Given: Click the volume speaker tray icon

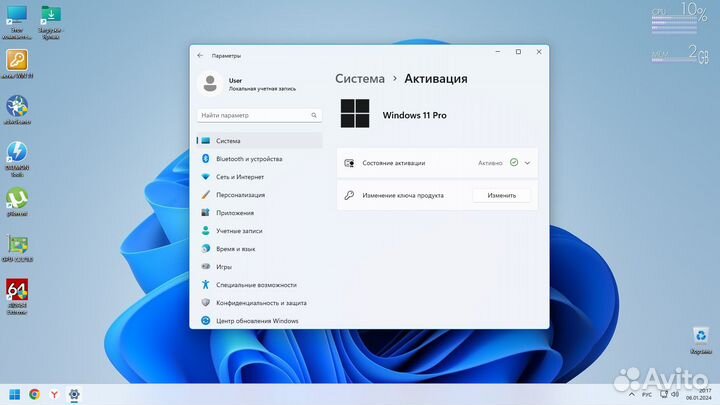Looking at the screenshot, I should coord(675,394).
